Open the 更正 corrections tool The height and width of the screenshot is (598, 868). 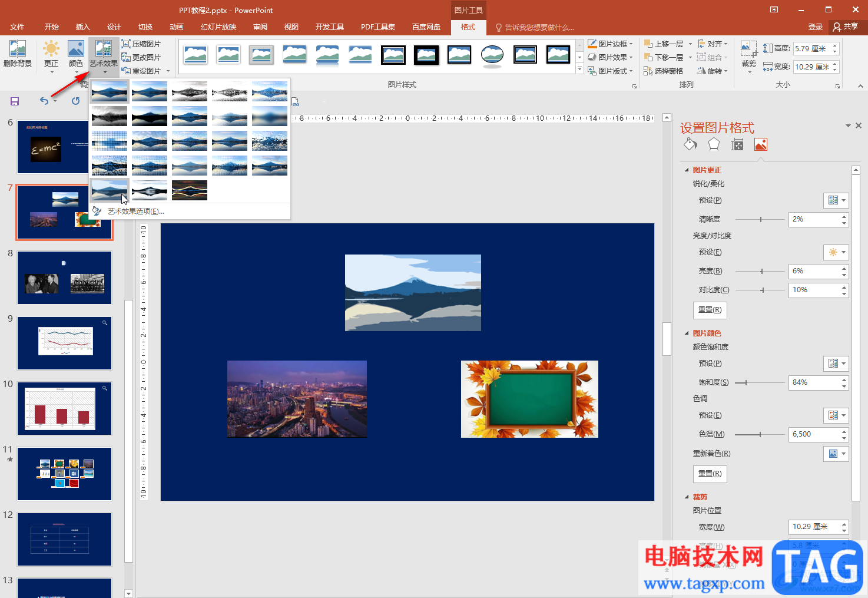pyautogui.click(x=51, y=55)
